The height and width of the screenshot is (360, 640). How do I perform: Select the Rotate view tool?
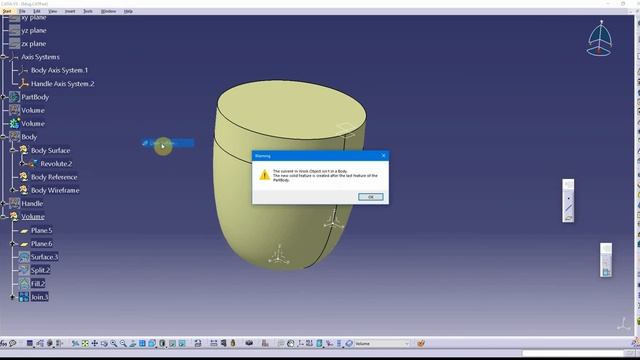[104, 344]
